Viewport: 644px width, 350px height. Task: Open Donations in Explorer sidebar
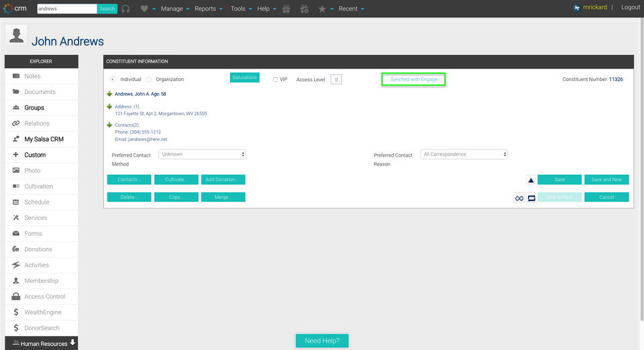(42, 249)
